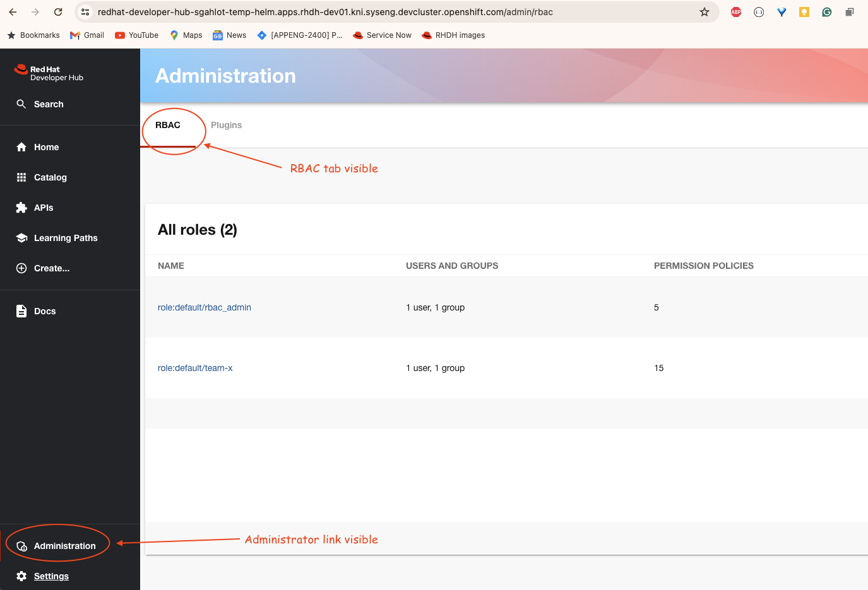The height and width of the screenshot is (590, 868).
Task: Click the browser forward arrow
Action: 35,12
